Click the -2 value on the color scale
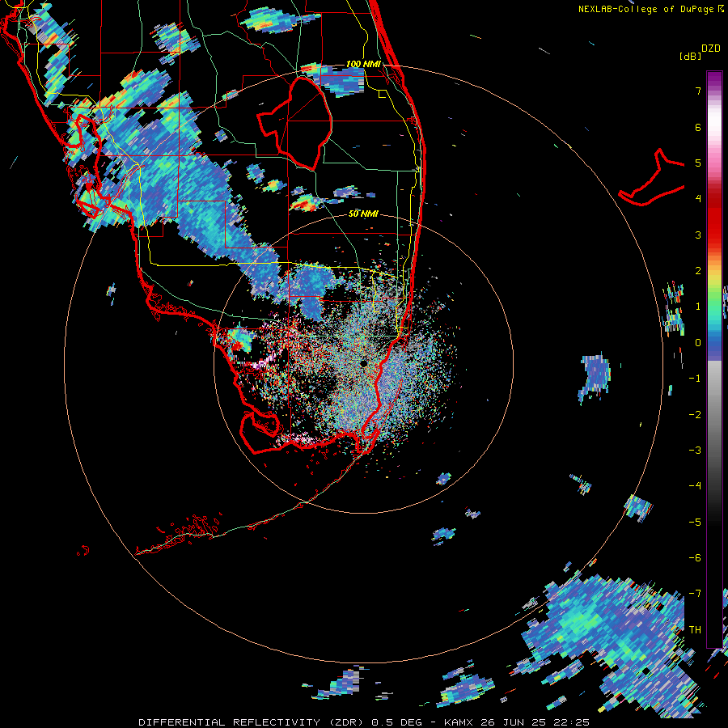This screenshot has height=728, width=728. pyautogui.click(x=695, y=414)
